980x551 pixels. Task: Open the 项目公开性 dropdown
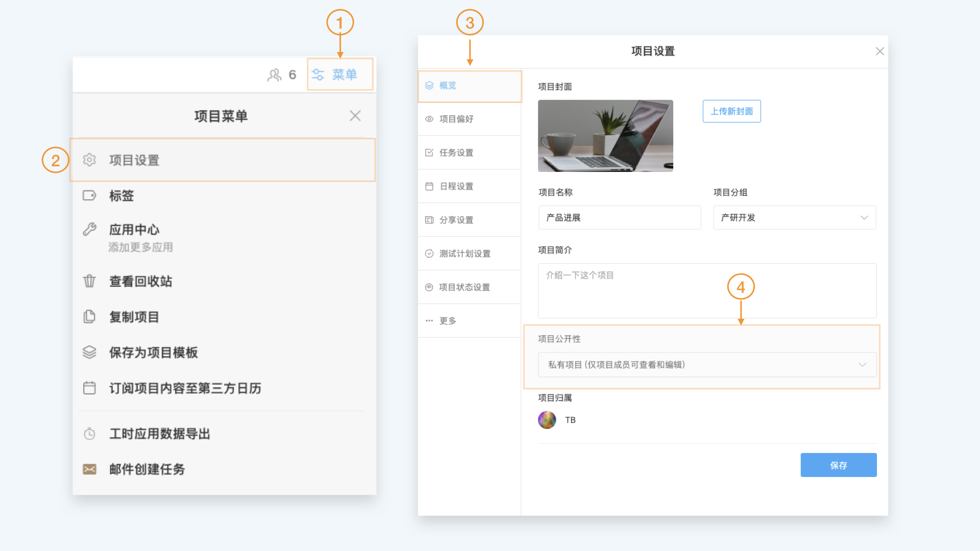pyautogui.click(x=707, y=365)
